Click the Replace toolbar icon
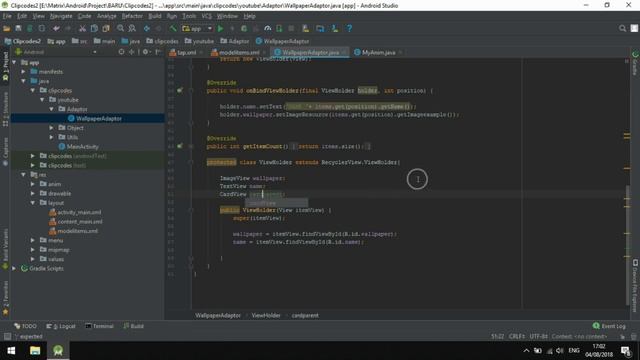This screenshot has height=360, width=640. click(x=132, y=29)
